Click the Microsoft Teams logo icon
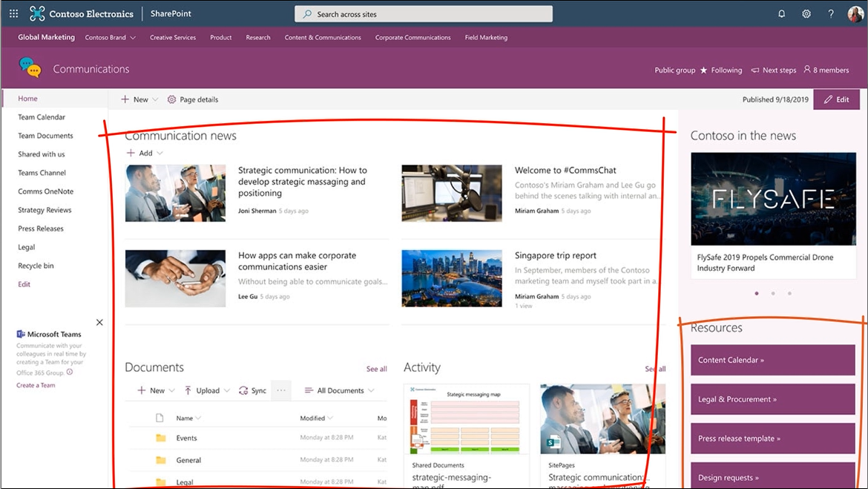 pyautogui.click(x=21, y=334)
